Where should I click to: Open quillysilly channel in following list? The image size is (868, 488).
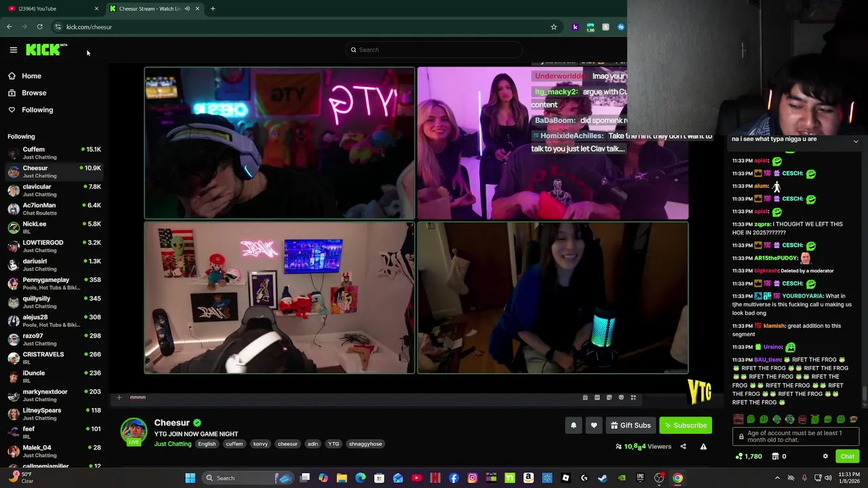pyautogui.click(x=54, y=302)
